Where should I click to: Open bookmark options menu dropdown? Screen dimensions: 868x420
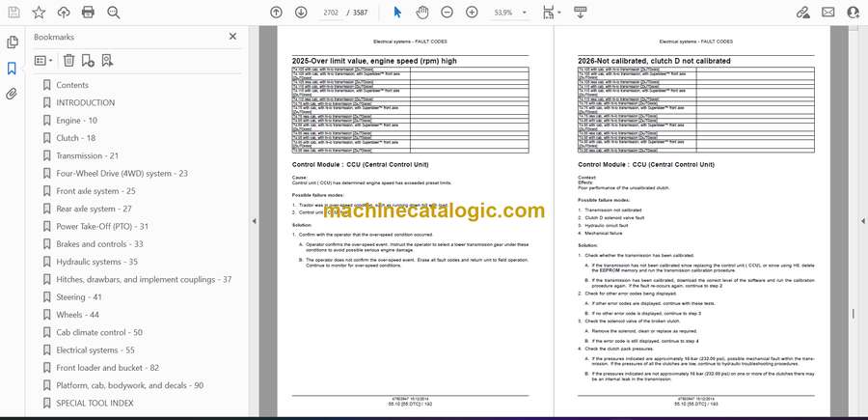click(43, 61)
